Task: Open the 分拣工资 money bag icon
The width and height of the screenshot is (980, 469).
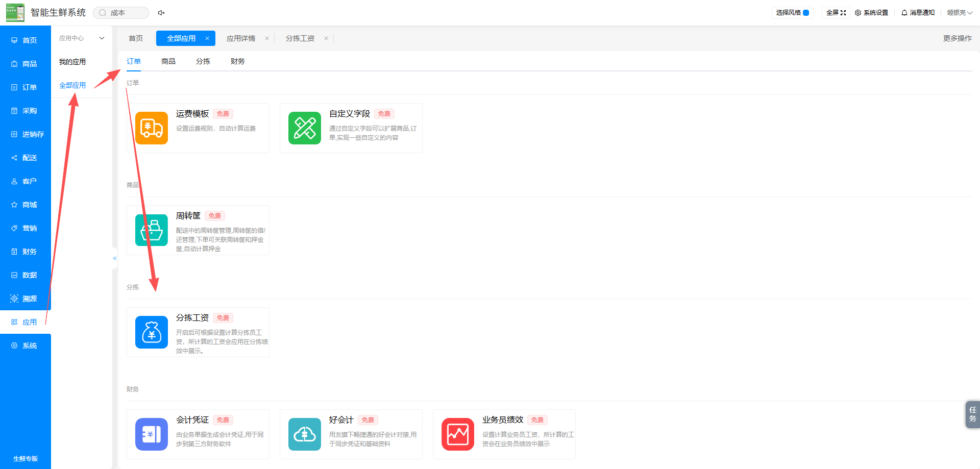Action: coord(152,332)
